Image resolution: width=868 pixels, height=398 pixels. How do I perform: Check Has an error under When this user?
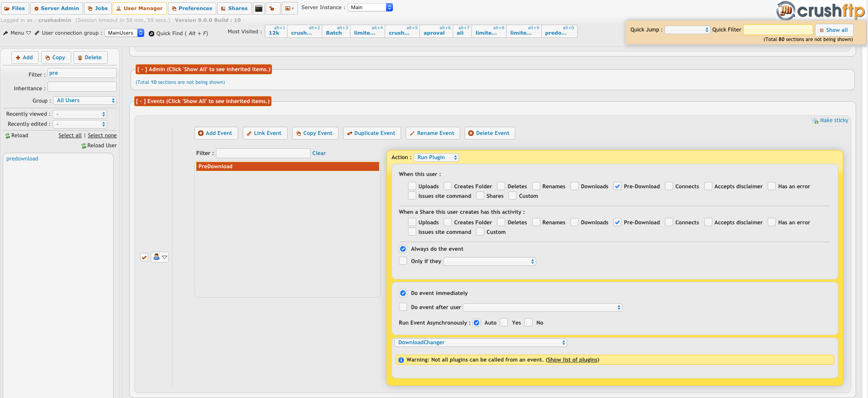772,186
